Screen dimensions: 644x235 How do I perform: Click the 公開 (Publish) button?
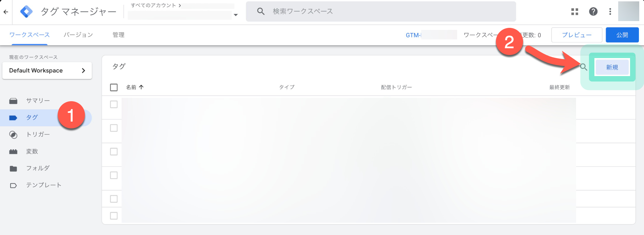point(622,35)
